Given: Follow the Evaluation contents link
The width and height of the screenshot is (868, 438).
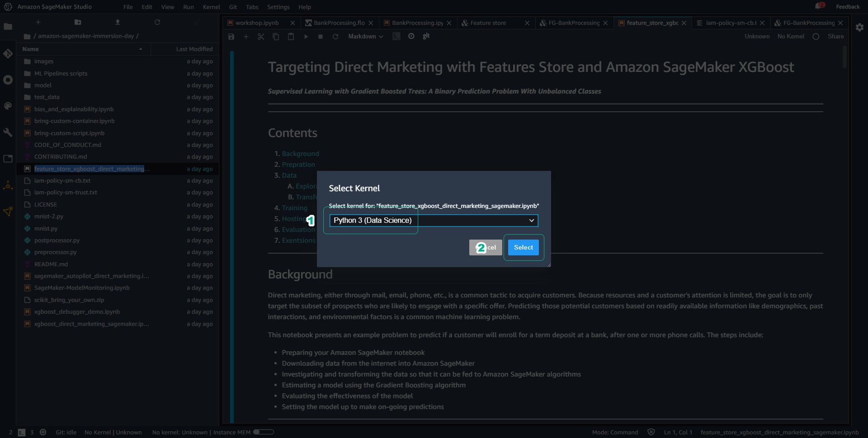Looking at the screenshot, I should click(298, 230).
